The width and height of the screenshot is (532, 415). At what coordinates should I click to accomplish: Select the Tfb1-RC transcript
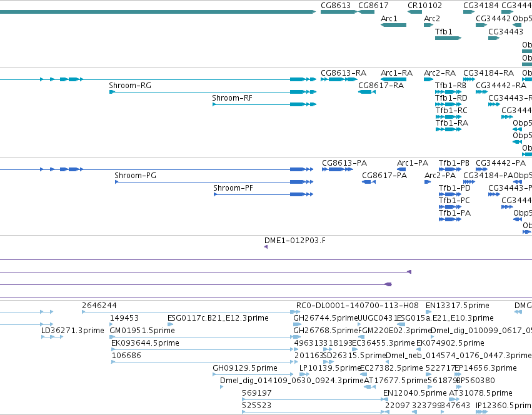[448, 117]
